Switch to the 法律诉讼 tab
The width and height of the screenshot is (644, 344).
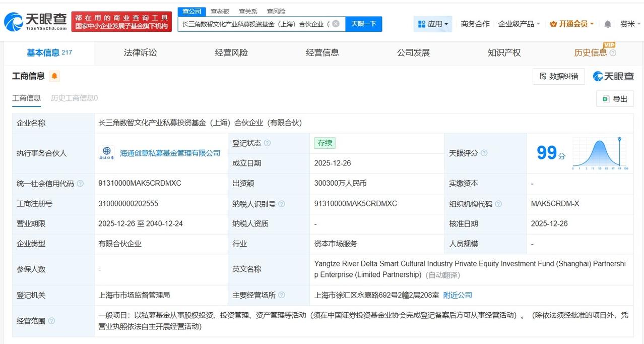coord(140,52)
